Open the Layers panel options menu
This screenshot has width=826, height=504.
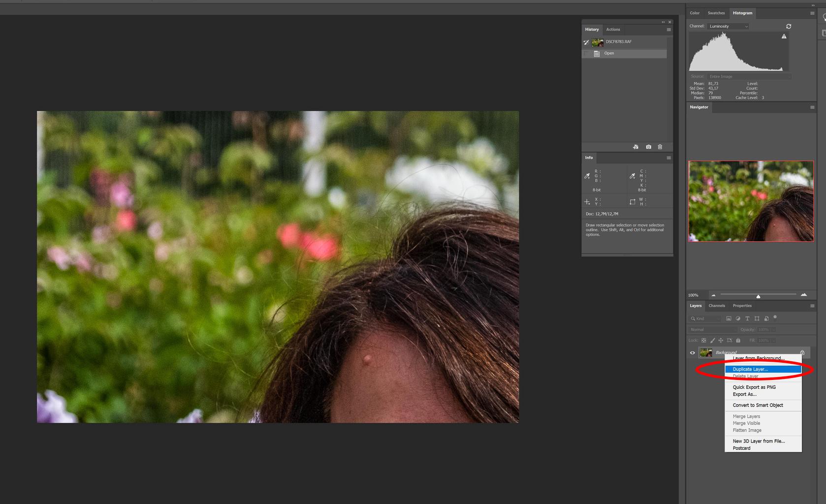pyautogui.click(x=812, y=306)
